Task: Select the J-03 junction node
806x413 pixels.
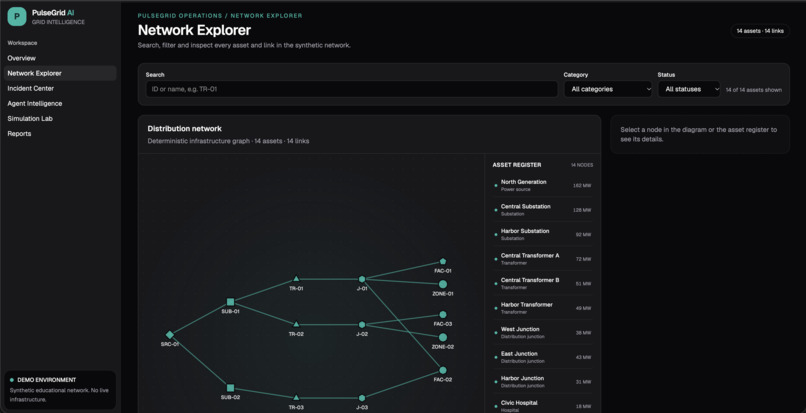Action: tap(362, 398)
